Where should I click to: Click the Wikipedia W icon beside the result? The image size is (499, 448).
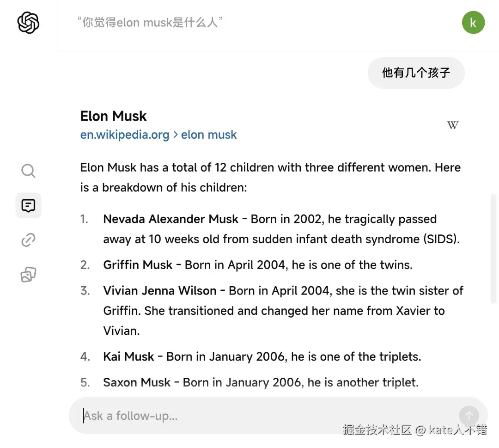click(x=452, y=125)
